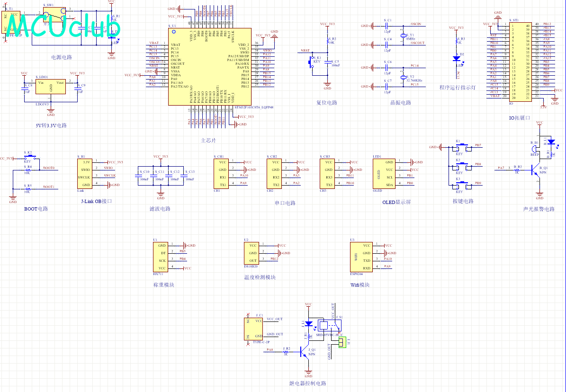
Task: Select the U3 ESP8266 WIFI module block
Action: pyautogui.click(x=361, y=257)
